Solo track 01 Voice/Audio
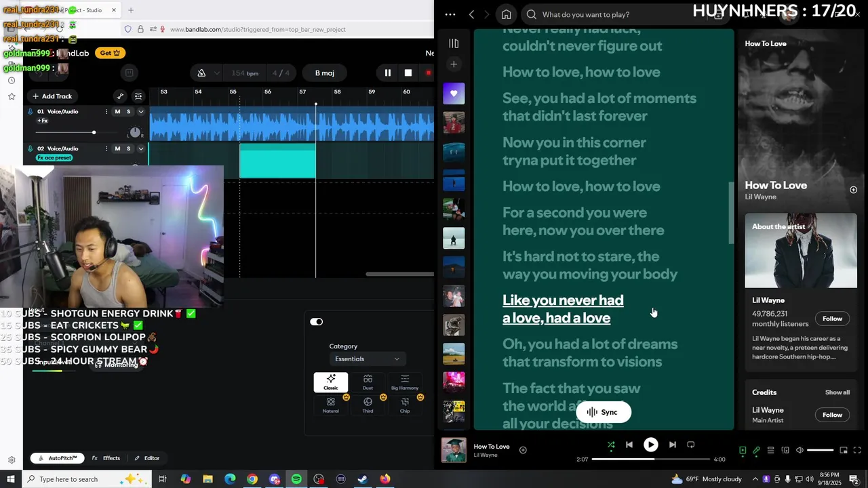 [128, 112]
